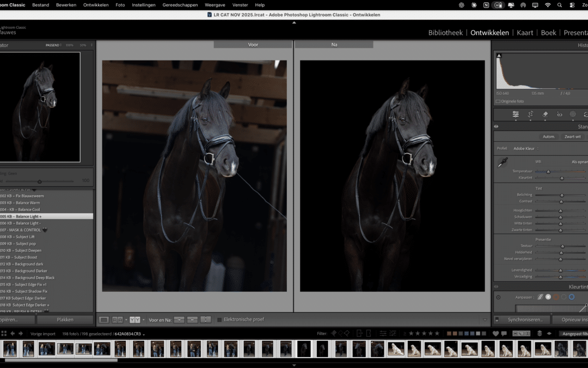Click the heart favorite icon in filmstrip bar
The height and width of the screenshot is (368, 588).
point(496,333)
